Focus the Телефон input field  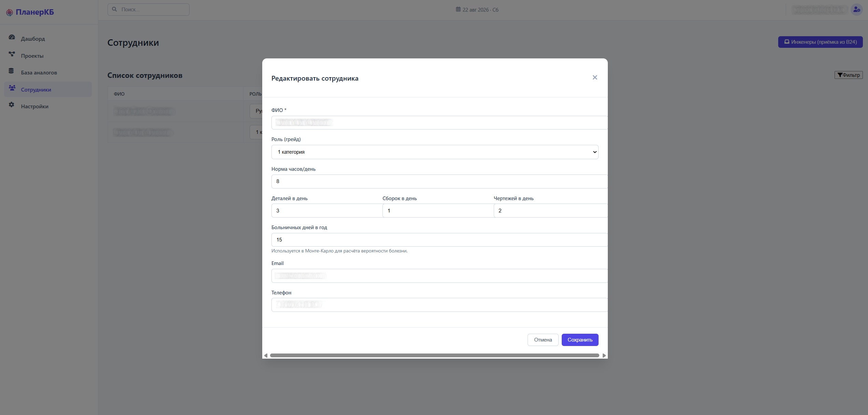point(439,305)
